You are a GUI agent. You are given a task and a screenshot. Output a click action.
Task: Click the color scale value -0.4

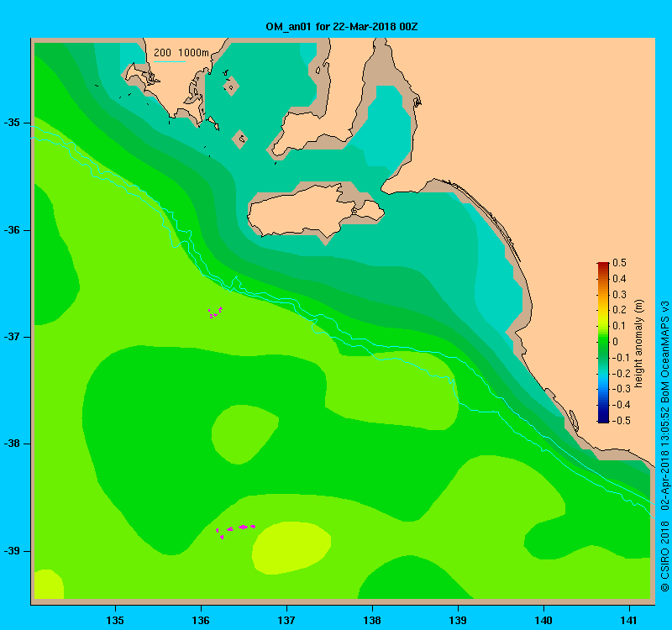tap(620, 405)
